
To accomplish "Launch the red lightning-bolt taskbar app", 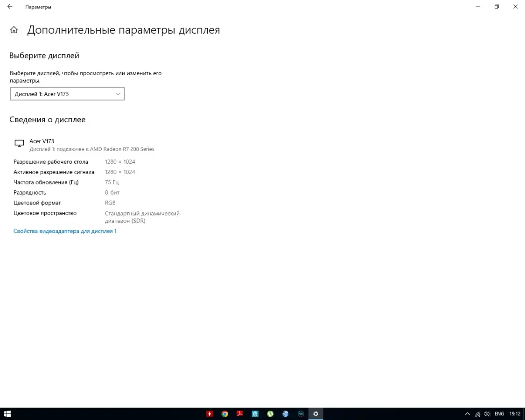I will 210,414.
